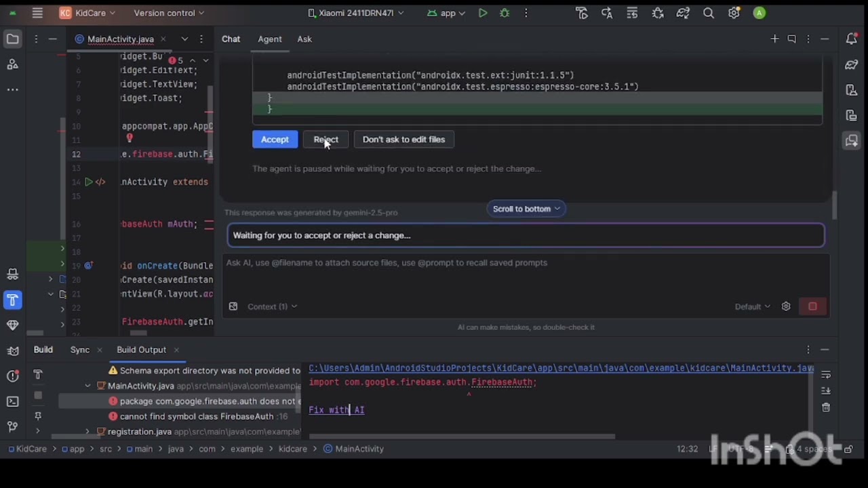This screenshot has height=488, width=868.
Task: Click the run gutter icon beside line 14
Action: point(88,182)
